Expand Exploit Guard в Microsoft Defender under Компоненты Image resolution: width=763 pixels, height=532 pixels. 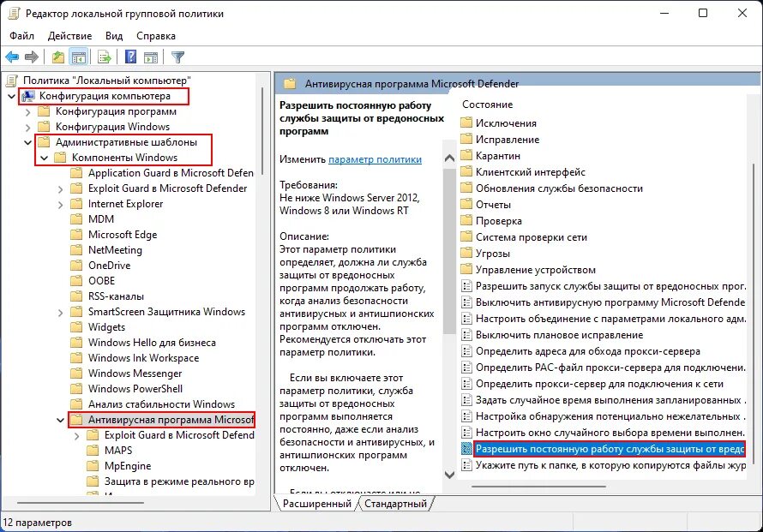tap(60, 188)
